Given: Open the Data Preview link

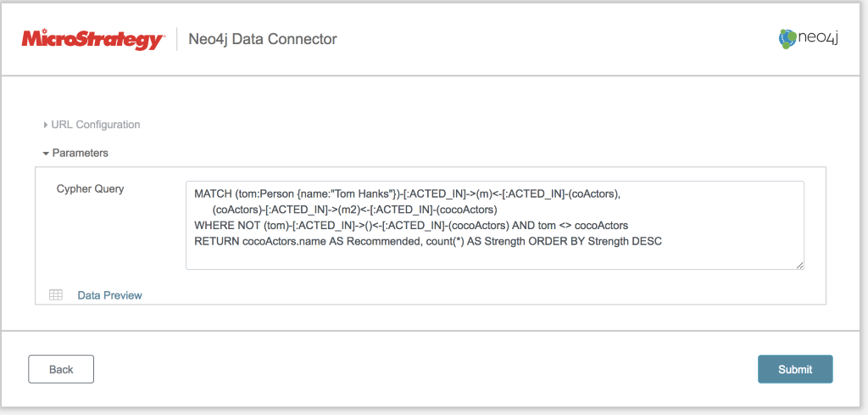Looking at the screenshot, I should 109,295.
